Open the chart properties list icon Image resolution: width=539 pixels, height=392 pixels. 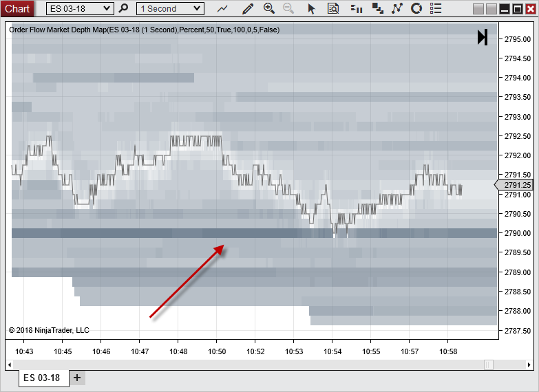(x=437, y=8)
